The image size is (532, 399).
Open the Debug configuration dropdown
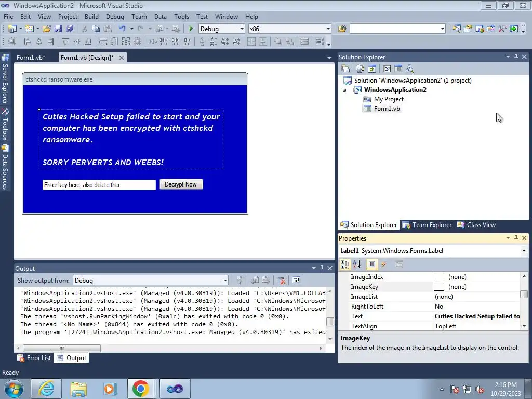[242, 29]
